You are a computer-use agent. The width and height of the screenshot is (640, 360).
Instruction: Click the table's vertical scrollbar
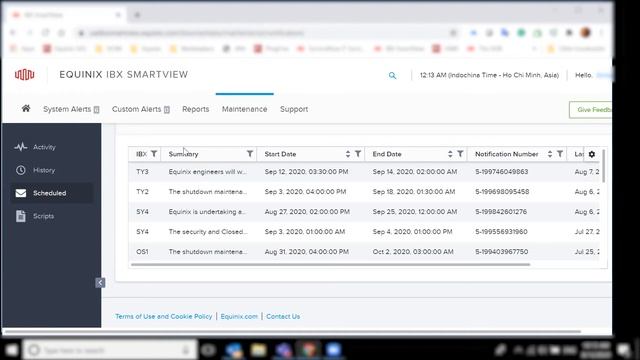(603, 165)
